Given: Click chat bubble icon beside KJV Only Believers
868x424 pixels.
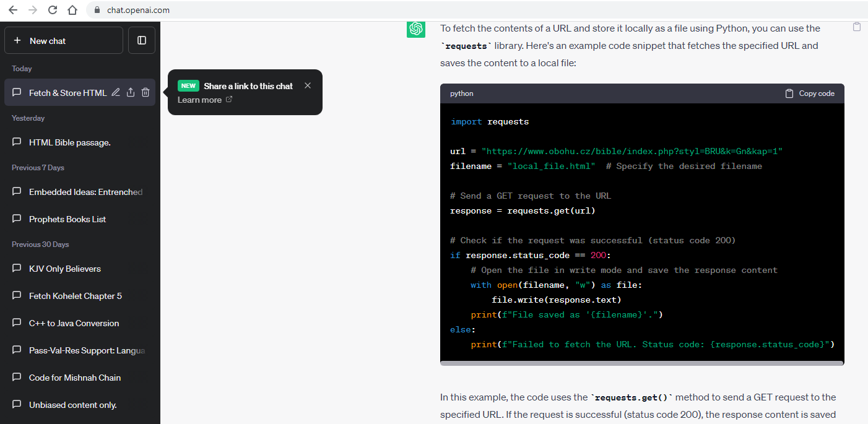Looking at the screenshot, I should tap(17, 269).
